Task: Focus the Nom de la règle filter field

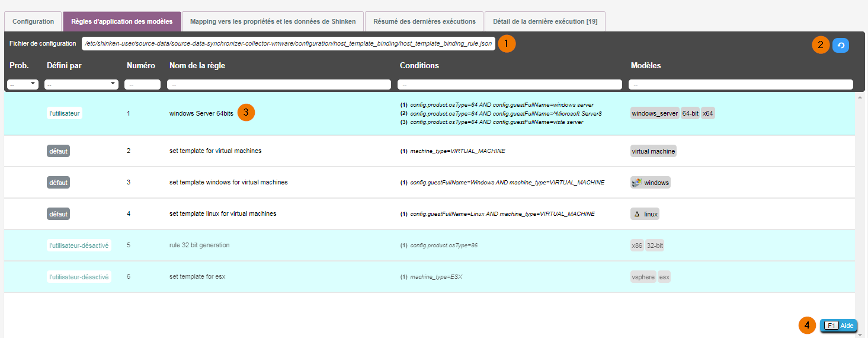Action: click(x=278, y=85)
